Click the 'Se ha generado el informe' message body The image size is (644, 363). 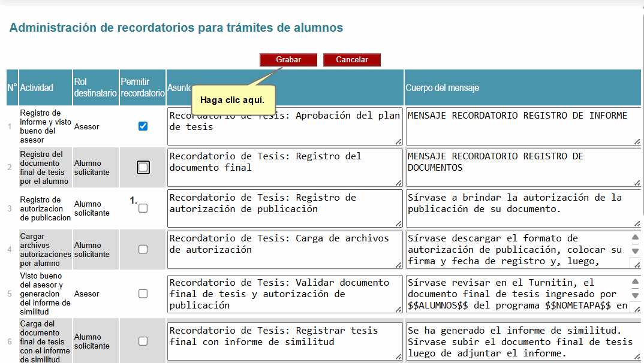tap(522, 341)
